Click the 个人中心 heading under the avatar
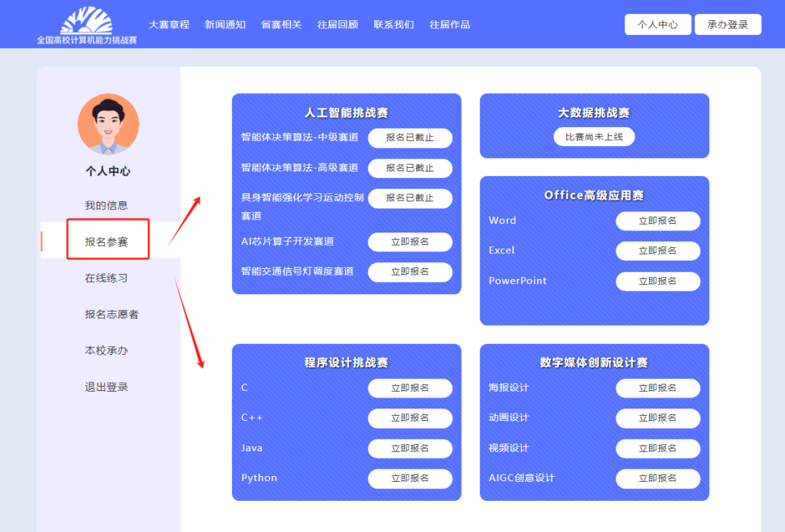This screenshot has width=785, height=532. point(108,172)
